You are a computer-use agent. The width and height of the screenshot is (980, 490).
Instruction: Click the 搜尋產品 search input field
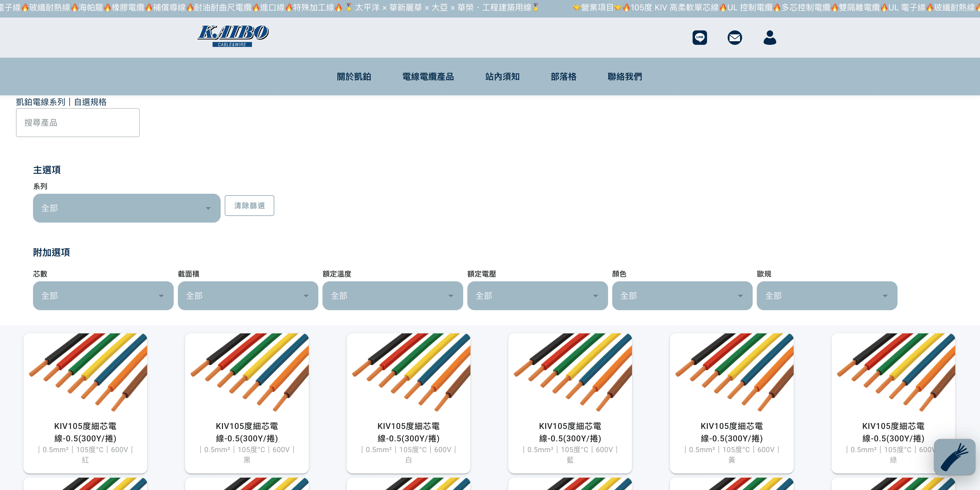[x=78, y=122]
